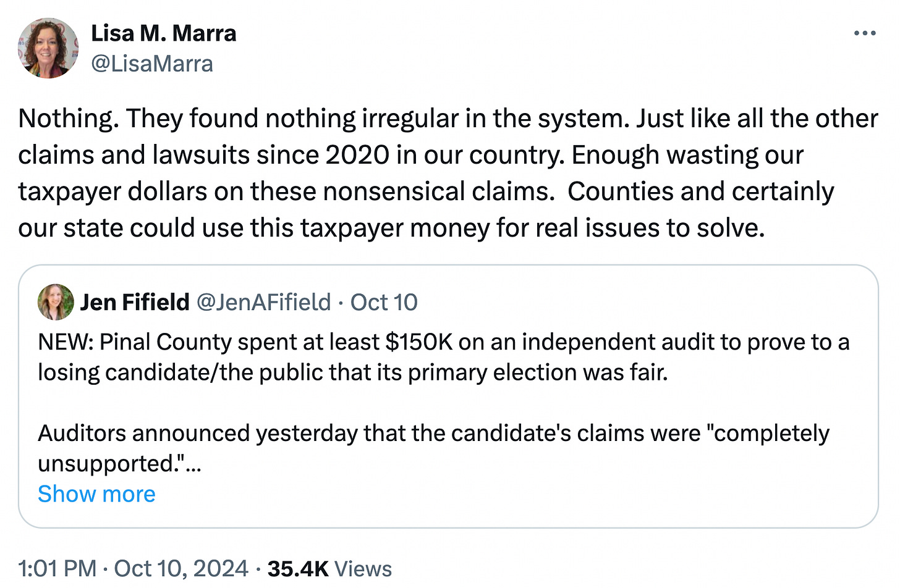The image size is (900, 588).
Task: Click the quoted tweet's Oct 10 date
Action: [x=384, y=302]
